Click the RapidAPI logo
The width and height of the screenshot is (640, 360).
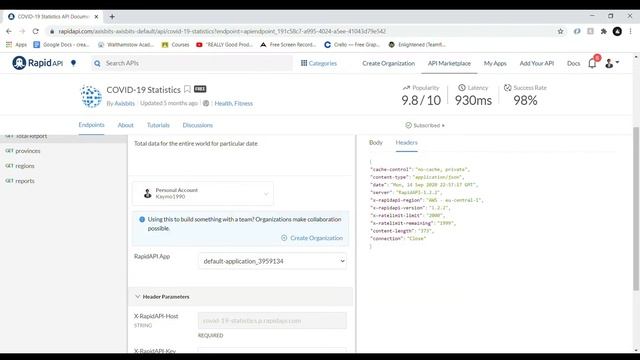point(38,63)
